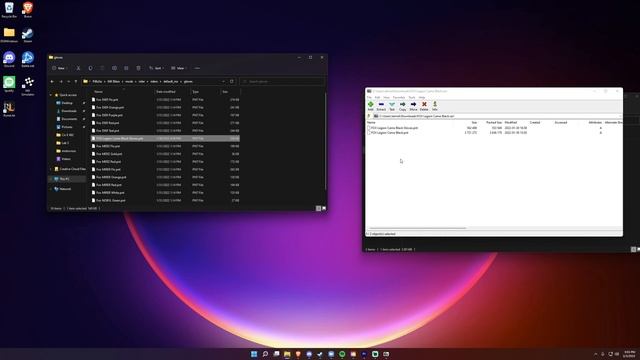Screen dimensions: 640x360
Task: Open the Edit menu in 7-Zip
Action: point(378,98)
